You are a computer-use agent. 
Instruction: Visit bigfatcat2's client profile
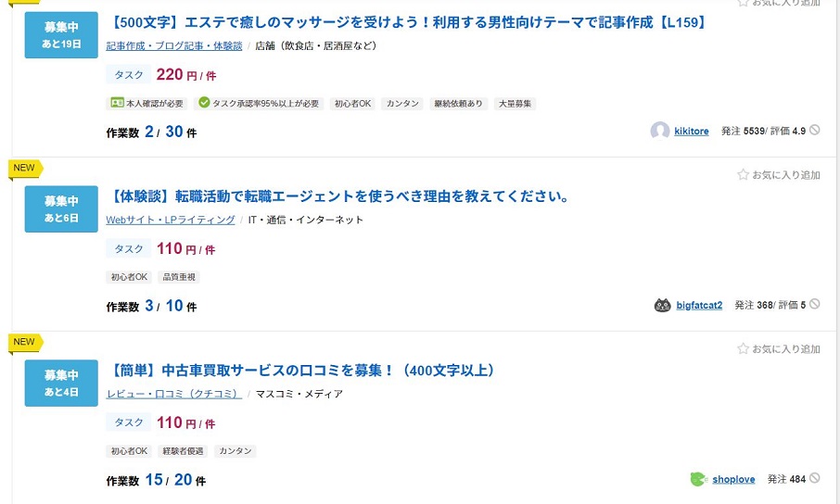(x=699, y=306)
